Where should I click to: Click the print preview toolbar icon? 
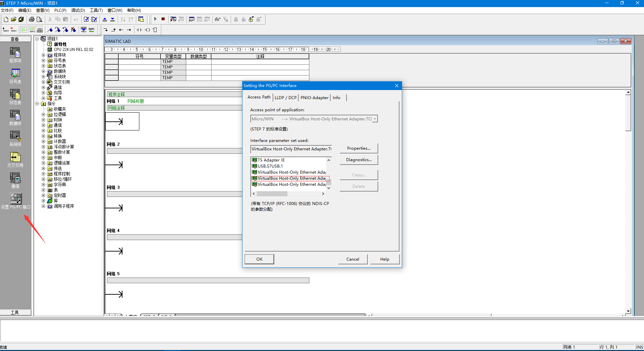click(39, 19)
